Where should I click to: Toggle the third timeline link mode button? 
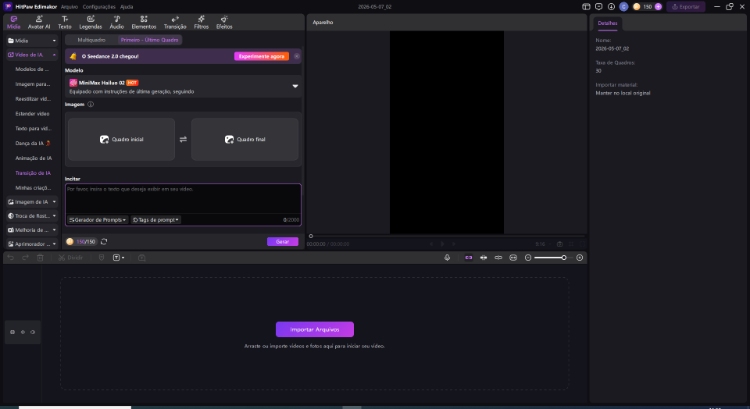pos(498,258)
